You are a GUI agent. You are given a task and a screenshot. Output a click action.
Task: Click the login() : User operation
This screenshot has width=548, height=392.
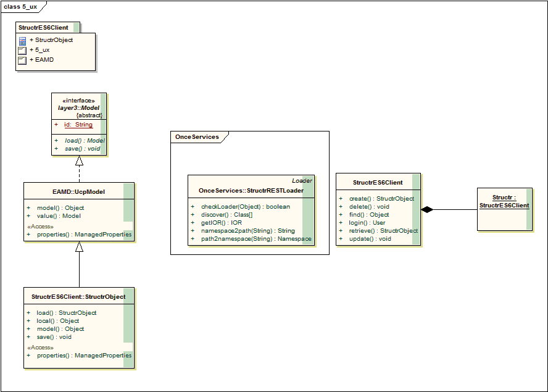point(367,223)
